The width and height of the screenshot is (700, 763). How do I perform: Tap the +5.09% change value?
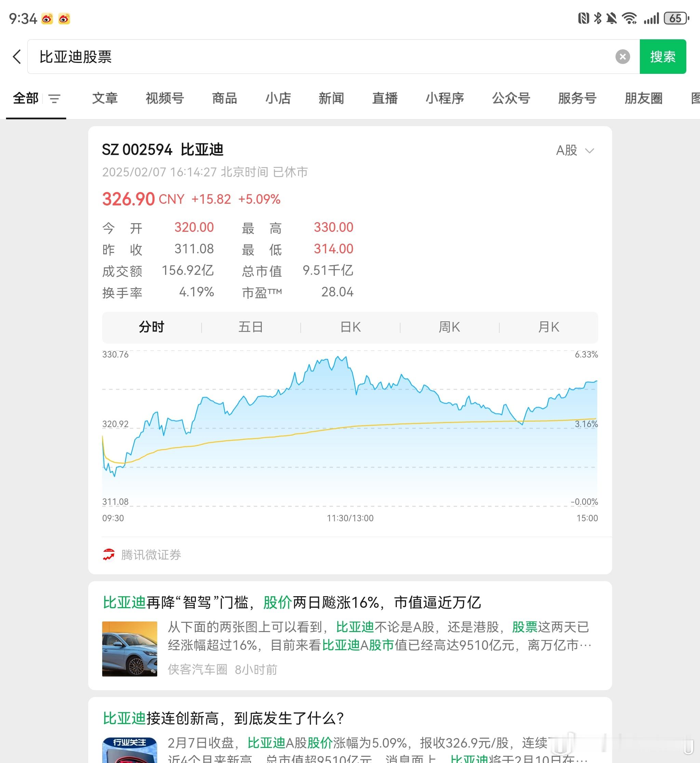click(x=259, y=199)
